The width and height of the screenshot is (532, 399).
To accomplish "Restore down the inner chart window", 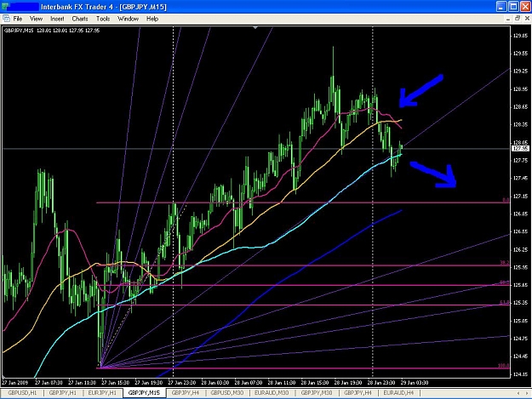I will coord(518,19).
